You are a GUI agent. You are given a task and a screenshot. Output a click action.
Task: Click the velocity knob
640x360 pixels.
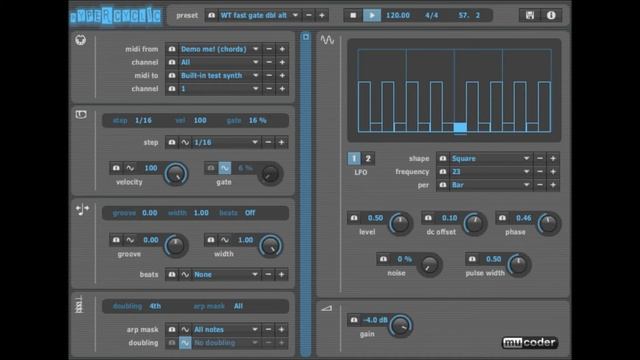(176, 174)
